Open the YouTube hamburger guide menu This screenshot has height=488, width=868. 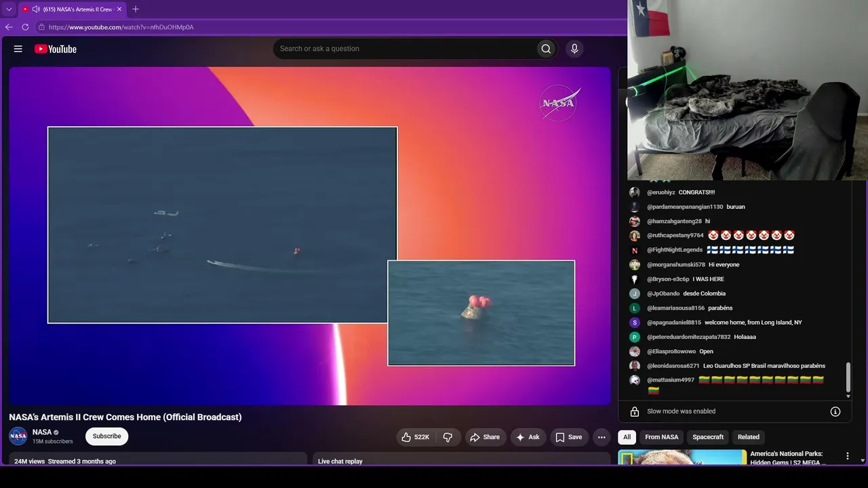tap(18, 49)
